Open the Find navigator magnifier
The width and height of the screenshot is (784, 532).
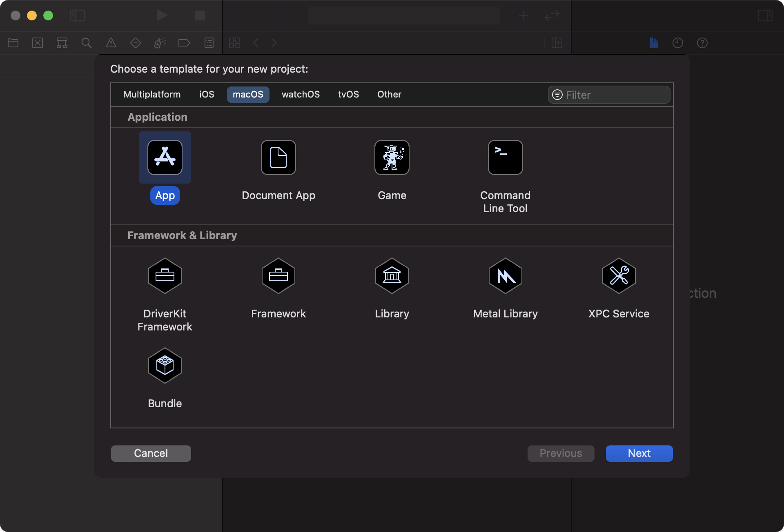pyautogui.click(x=87, y=43)
